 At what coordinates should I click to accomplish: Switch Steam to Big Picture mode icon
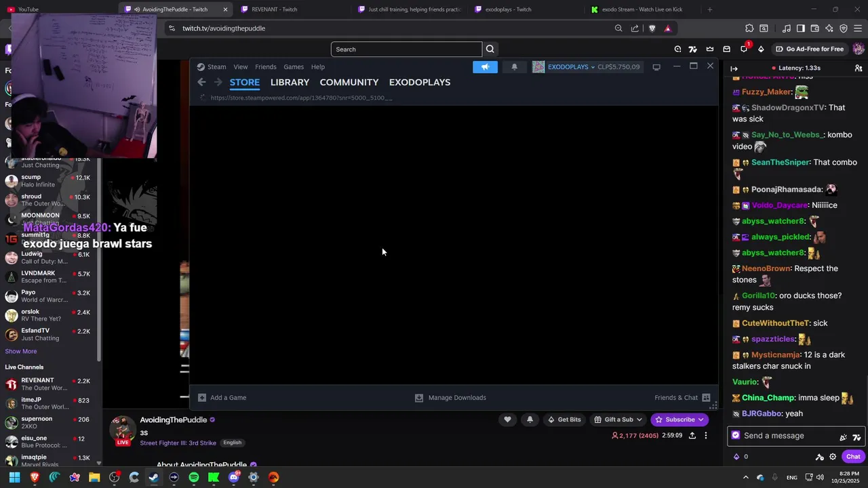click(656, 67)
